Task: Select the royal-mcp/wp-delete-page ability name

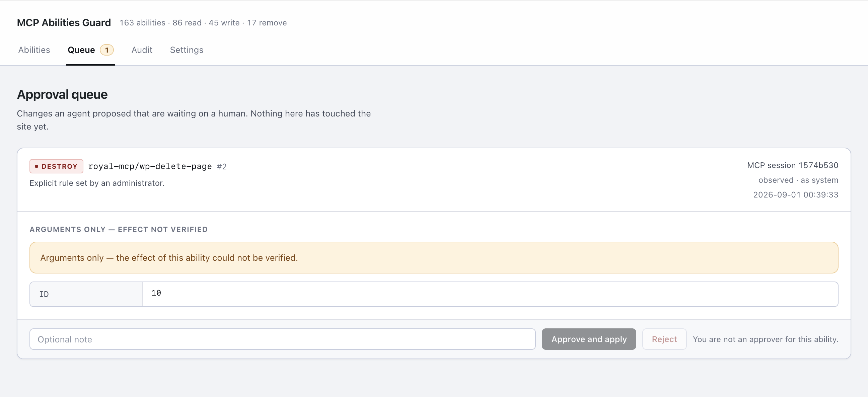Action: (150, 166)
